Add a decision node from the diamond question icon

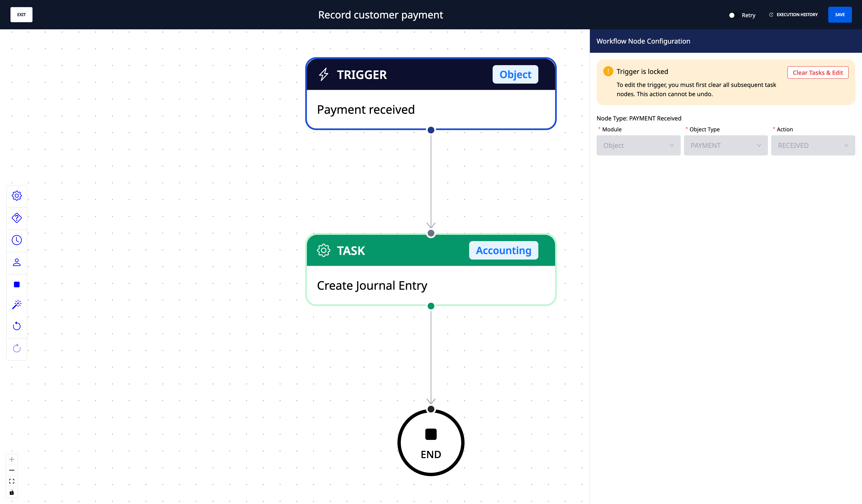(x=17, y=218)
